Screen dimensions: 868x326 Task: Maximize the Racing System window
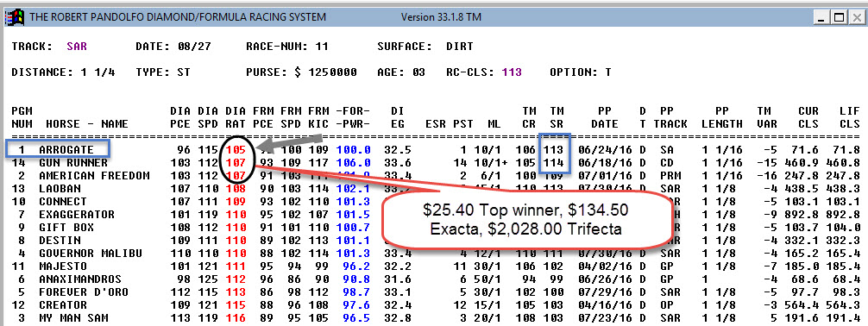[x=840, y=18]
